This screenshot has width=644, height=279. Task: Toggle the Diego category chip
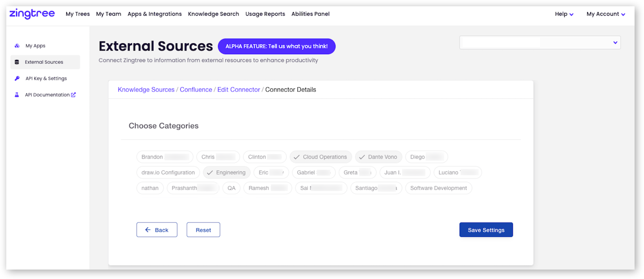(426, 157)
